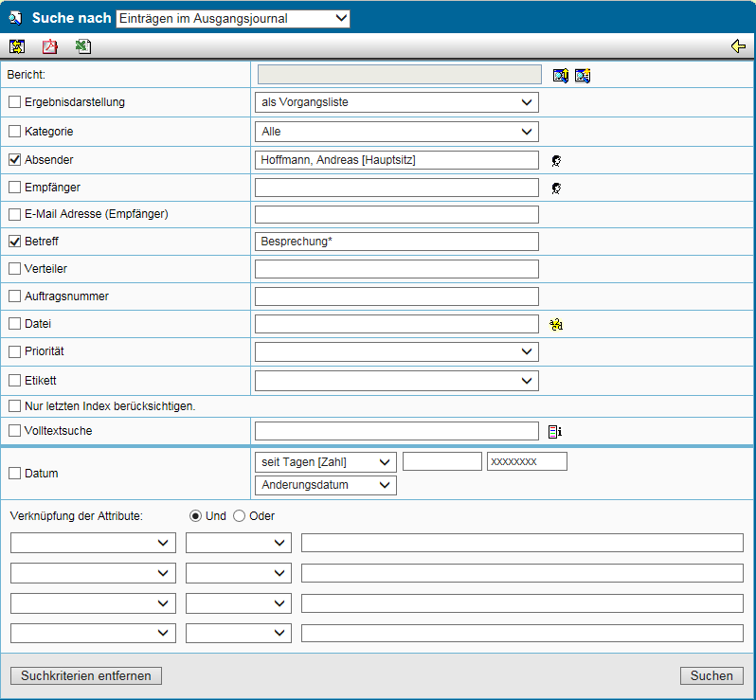Uncheck the Betreff checkbox
The height and width of the screenshot is (700, 756).
tap(15, 241)
